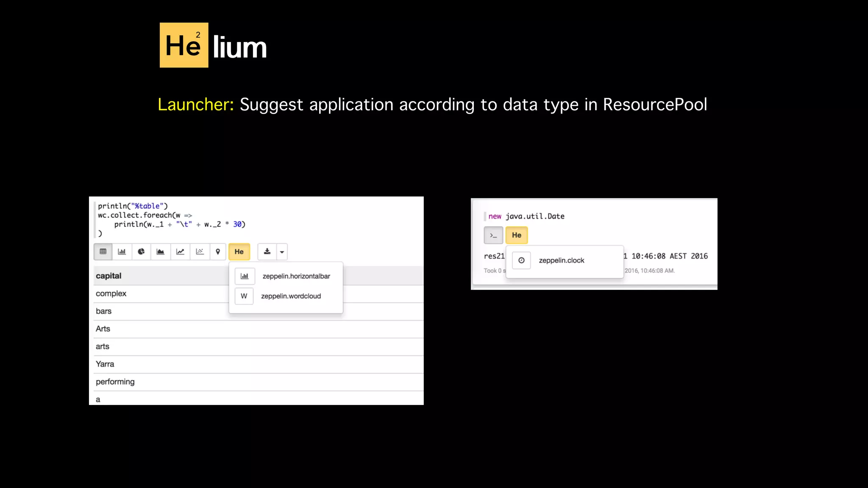Switch to bar chart view
This screenshot has width=868, height=488.
click(x=122, y=252)
